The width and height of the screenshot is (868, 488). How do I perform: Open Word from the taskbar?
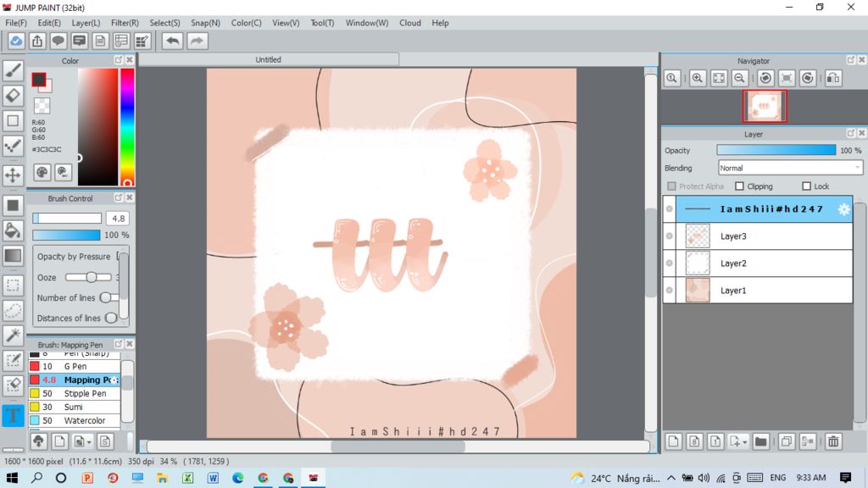[x=213, y=478]
